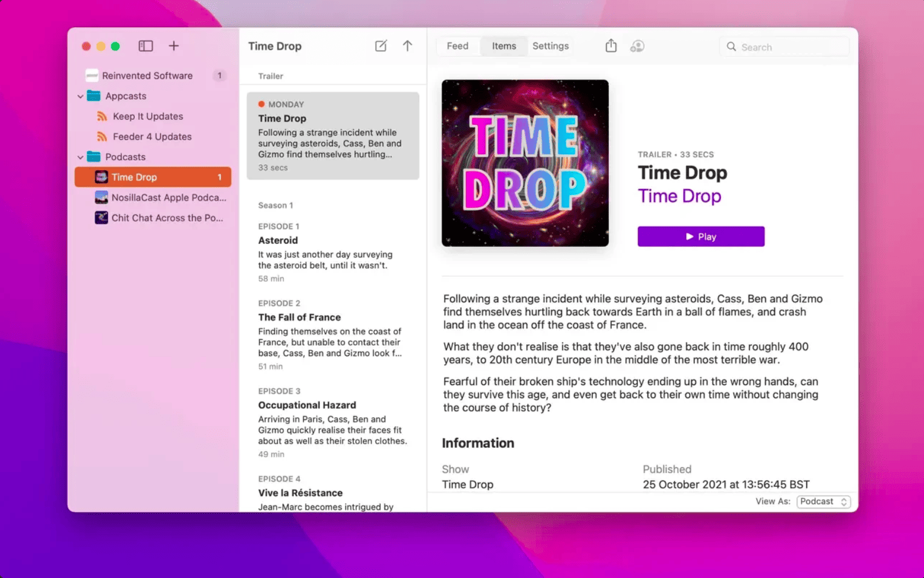Select Chit Chat Across the Pond feed
Image resolution: width=924 pixels, height=578 pixels.
click(x=153, y=217)
